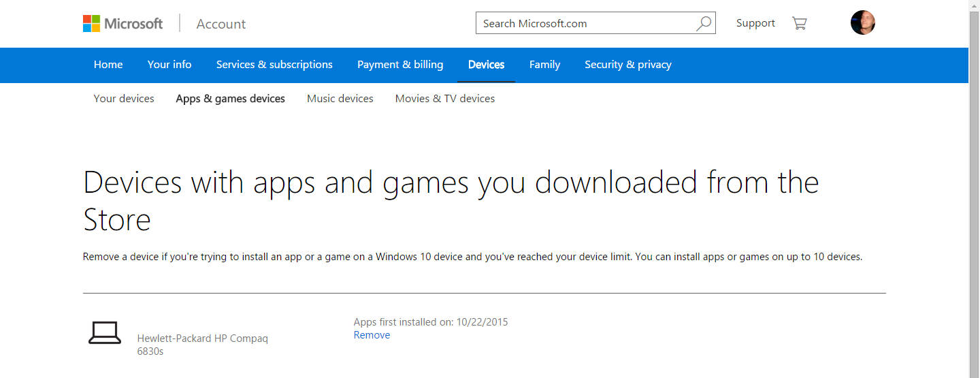
Task: Click the Microsoft logo
Action: [x=122, y=24]
